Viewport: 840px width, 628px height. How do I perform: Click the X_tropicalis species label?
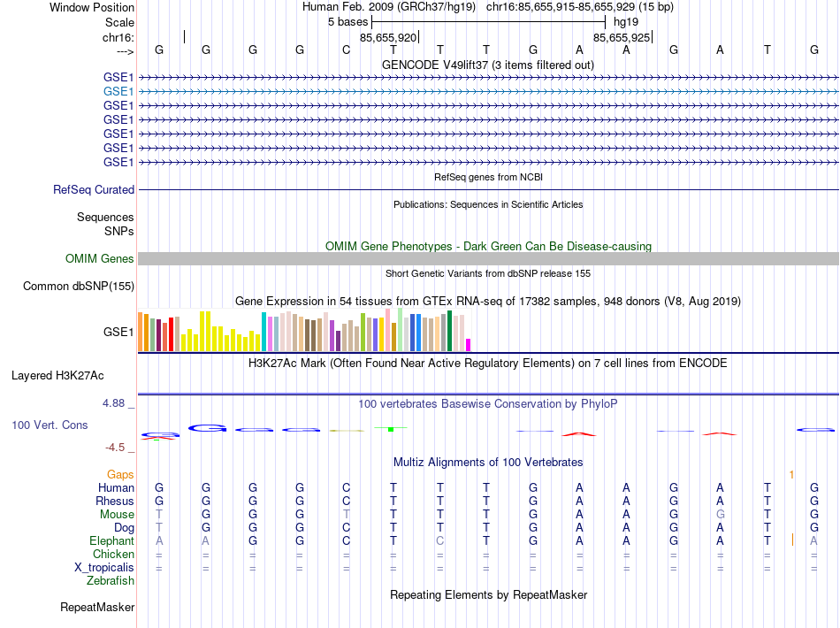104,568
